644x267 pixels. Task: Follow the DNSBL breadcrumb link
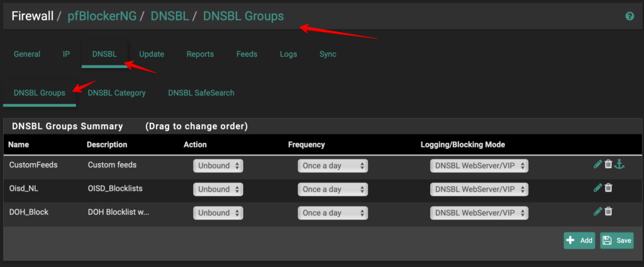pos(170,16)
